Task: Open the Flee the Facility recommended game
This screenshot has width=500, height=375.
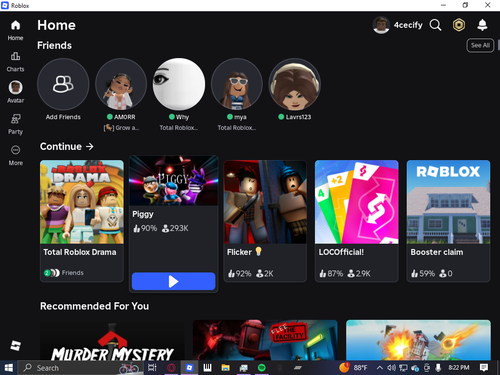Action: 265,340
